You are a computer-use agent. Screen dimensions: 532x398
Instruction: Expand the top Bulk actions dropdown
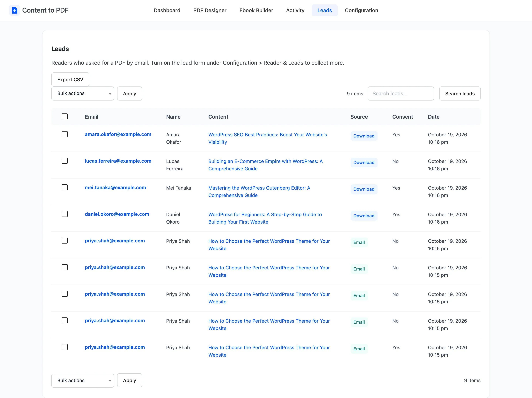tap(83, 93)
